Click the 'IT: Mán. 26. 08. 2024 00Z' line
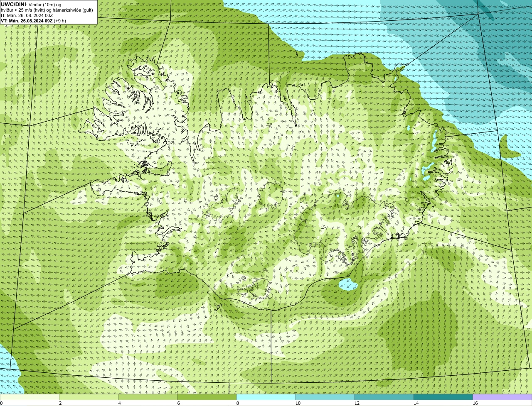Viewport: 532px width, 406px height. [27, 15]
